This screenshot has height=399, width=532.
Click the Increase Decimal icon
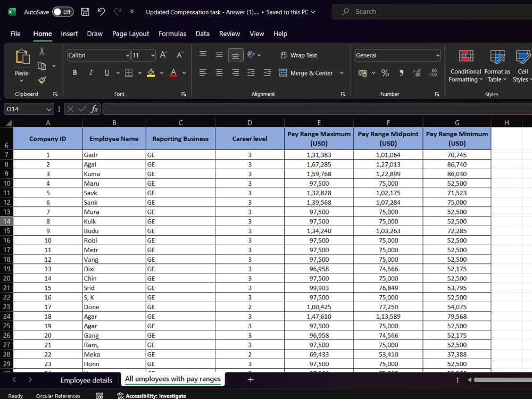[415, 73]
